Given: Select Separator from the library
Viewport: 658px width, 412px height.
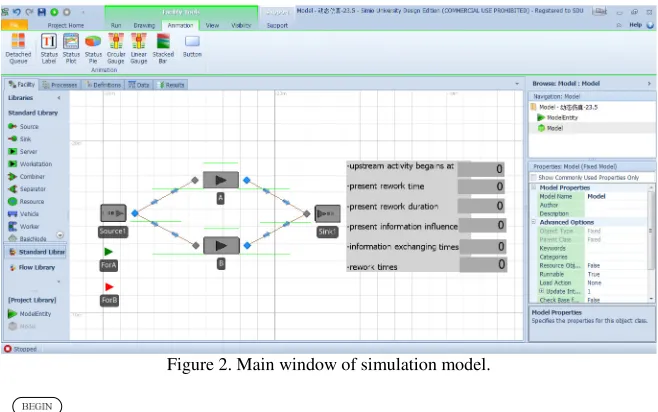Looking at the screenshot, I should point(27,189).
